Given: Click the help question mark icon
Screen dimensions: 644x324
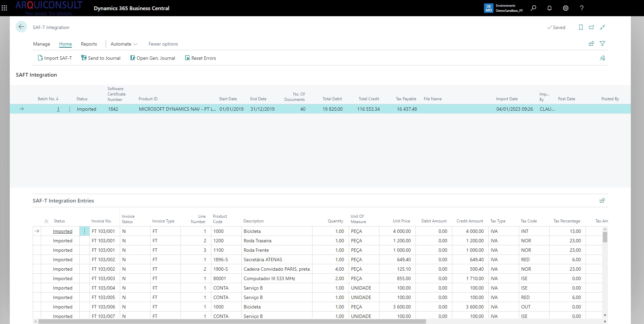Looking at the screenshot, I should [582, 8].
